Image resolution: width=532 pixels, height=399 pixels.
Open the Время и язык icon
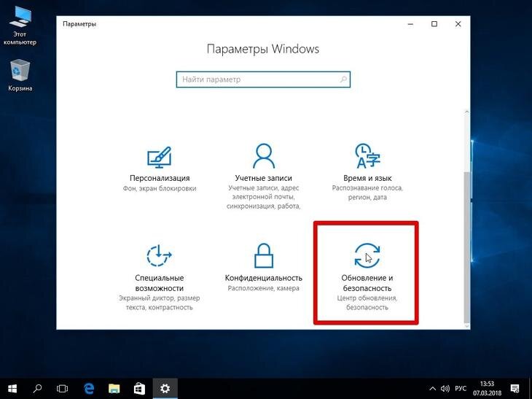(x=367, y=156)
